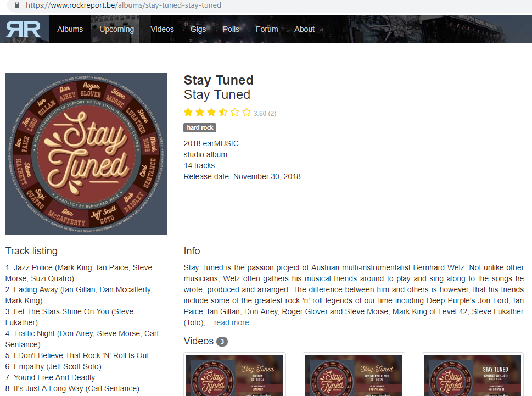Visit the Forum section
The image size is (532, 396).
click(x=267, y=29)
